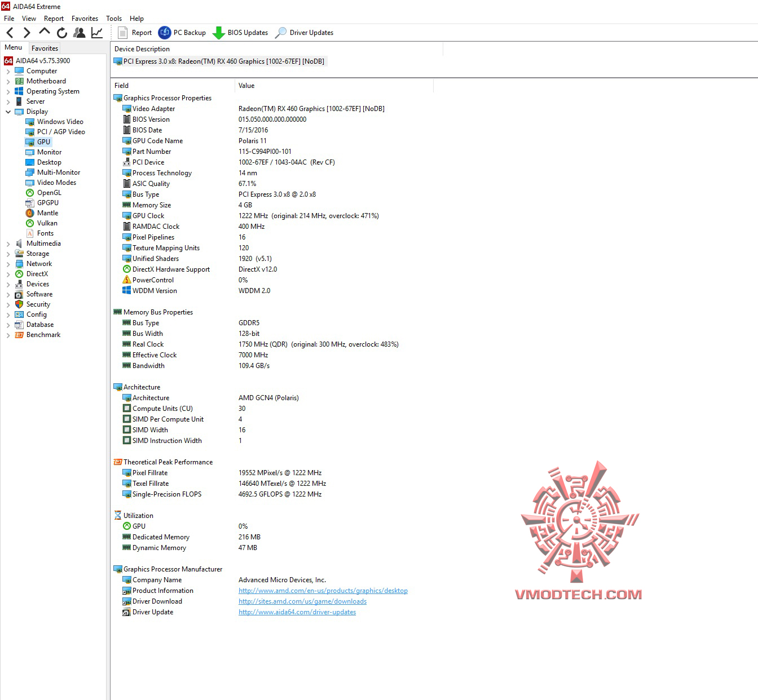This screenshot has height=700, width=758.
Task: Select Monitor in the Display tree
Action: (50, 152)
